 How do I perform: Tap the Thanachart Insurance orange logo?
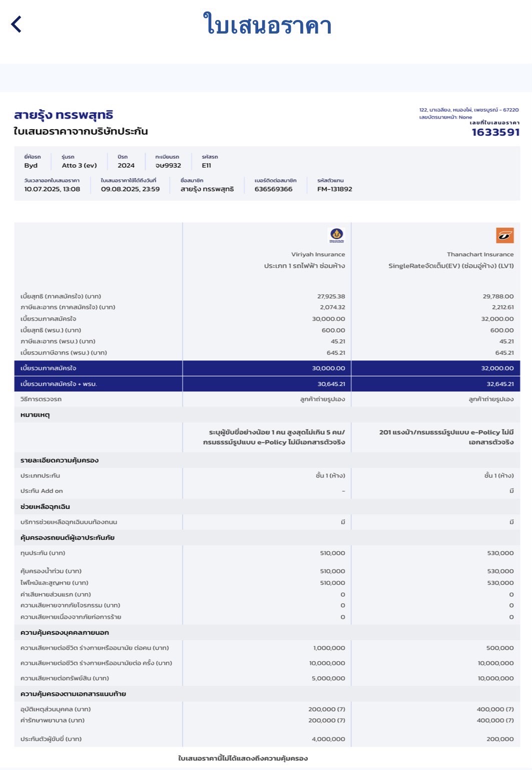pos(505,235)
